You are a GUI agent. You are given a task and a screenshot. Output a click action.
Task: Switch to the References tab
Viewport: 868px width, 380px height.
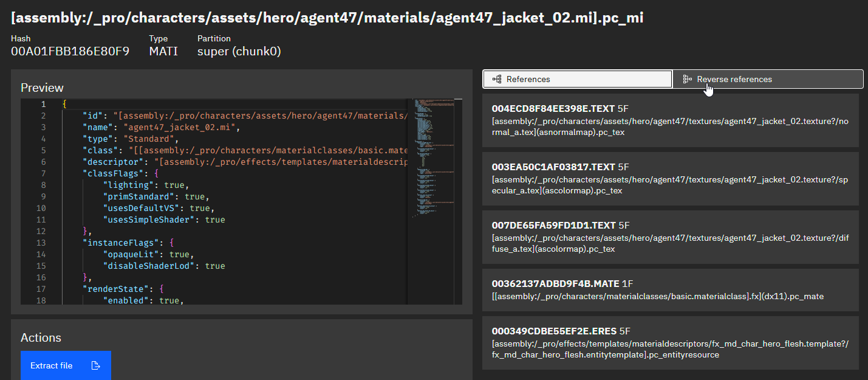pyautogui.click(x=577, y=79)
